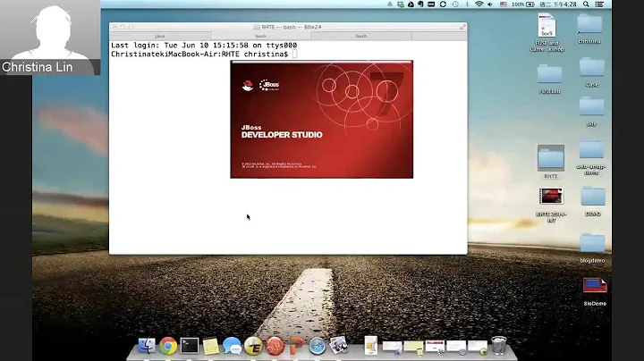
Task: Click the menu bar clock showing 4:28
Action: point(558,4)
